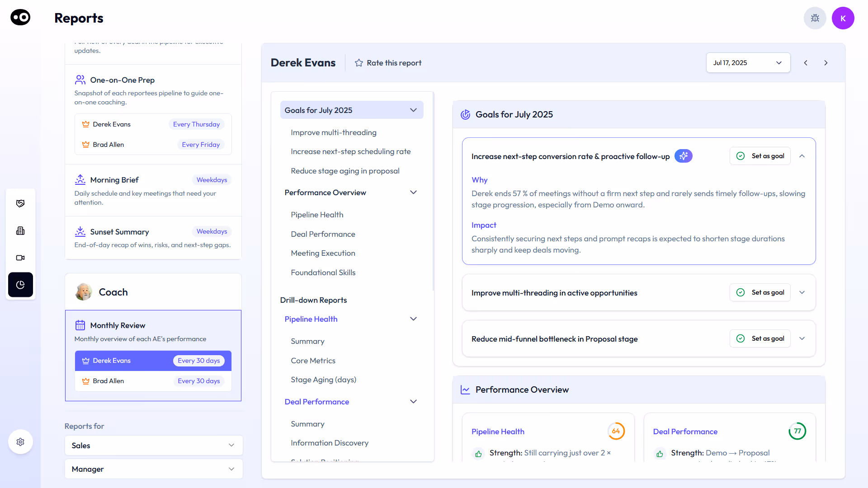The height and width of the screenshot is (488, 868).
Task: Click the Pipeline Health score circle showing 64
Action: click(616, 431)
